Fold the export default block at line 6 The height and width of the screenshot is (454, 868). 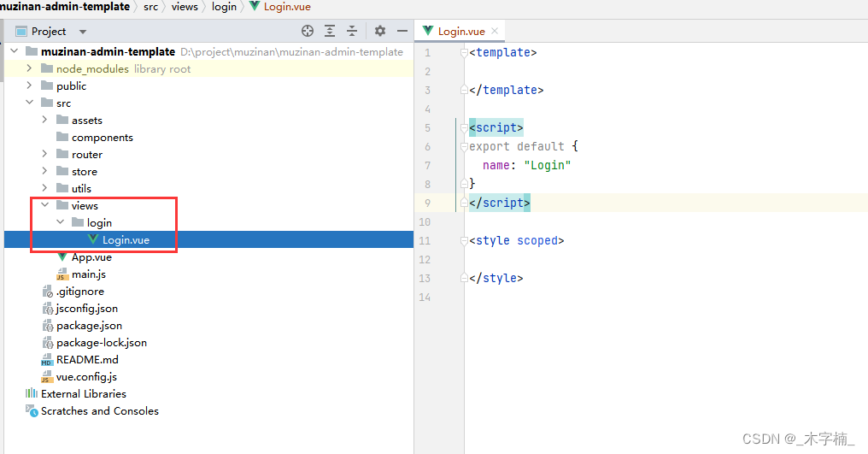click(464, 147)
